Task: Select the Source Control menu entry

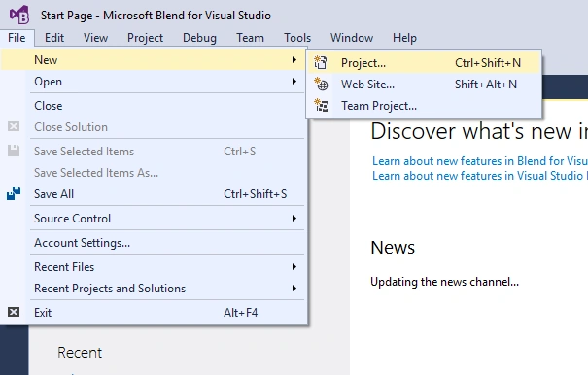Action: tap(154, 219)
